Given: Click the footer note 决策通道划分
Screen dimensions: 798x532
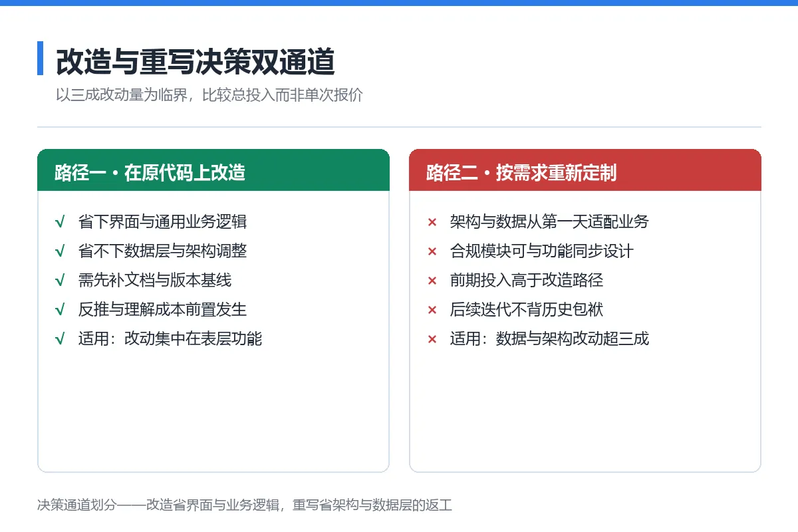Looking at the screenshot, I should [245, 505].
